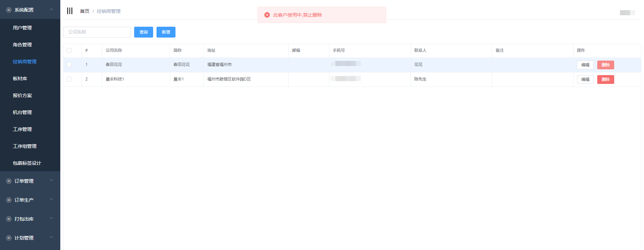The height and width of the screenshot is (250, 644).
Task: Open 板材库 in the sidebar
Action: pos(20,78)
